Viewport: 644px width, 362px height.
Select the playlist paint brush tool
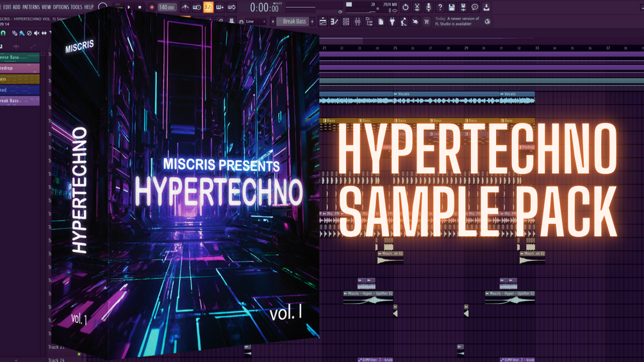pos(22,33)
